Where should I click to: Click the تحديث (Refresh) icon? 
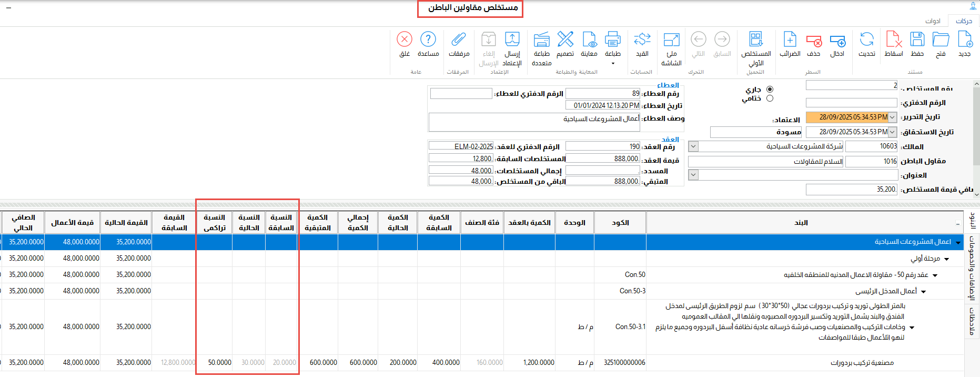[x=867, y=40]
